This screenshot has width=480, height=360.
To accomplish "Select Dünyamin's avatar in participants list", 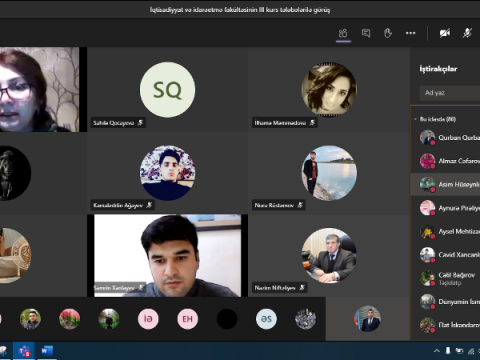I will pyautogui.click(x=427, y=301).
